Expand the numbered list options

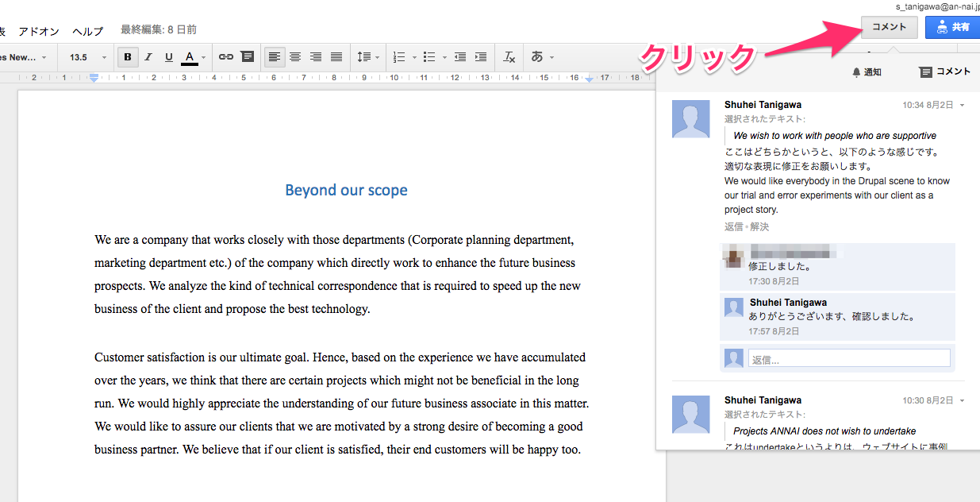414,57
